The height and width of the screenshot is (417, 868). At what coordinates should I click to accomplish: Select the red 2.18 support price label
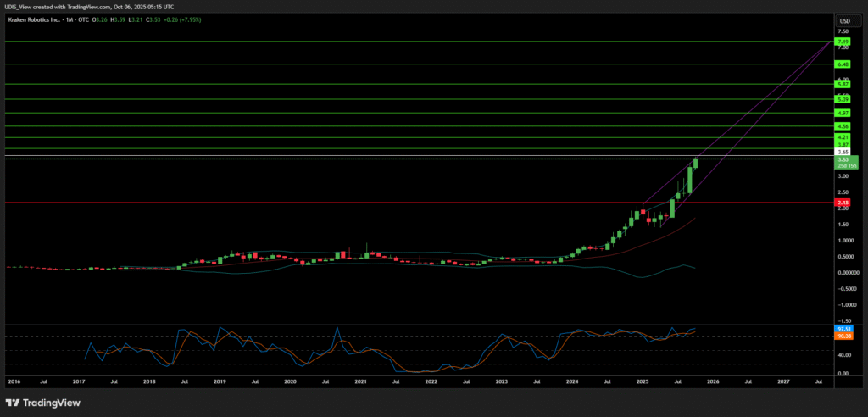[844, 203]
